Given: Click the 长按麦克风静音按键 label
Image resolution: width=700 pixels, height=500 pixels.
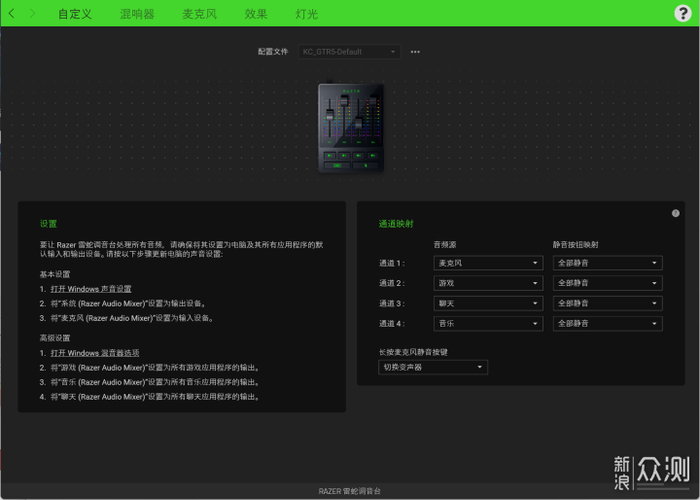Looking at the screenshot, I should pyautogui.click(x=413, y=352).
